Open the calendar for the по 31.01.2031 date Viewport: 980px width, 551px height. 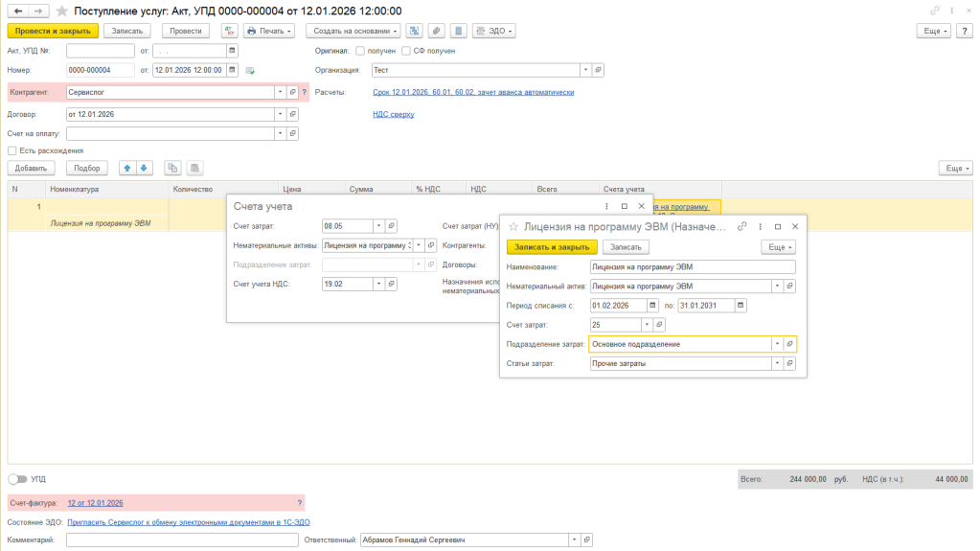pos(741,306)
